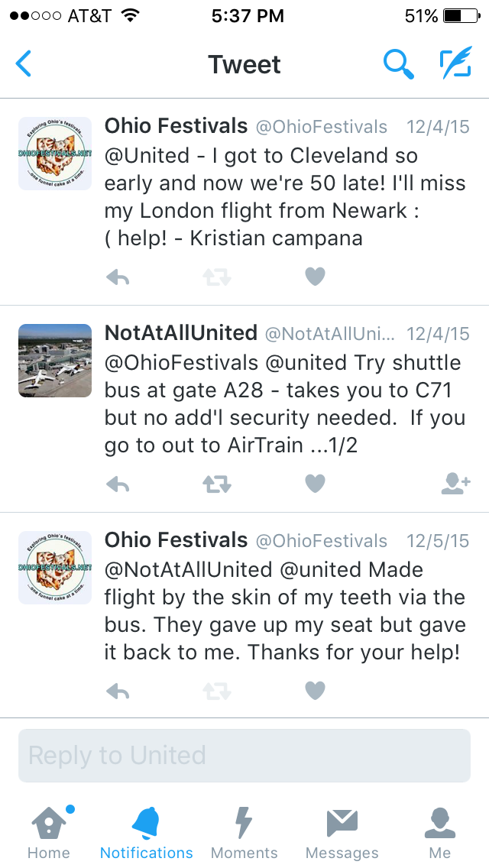The width and height of the screenshot is (489, 868).
Task: Tap the back arrow in the header
Action: coord(24,64)
